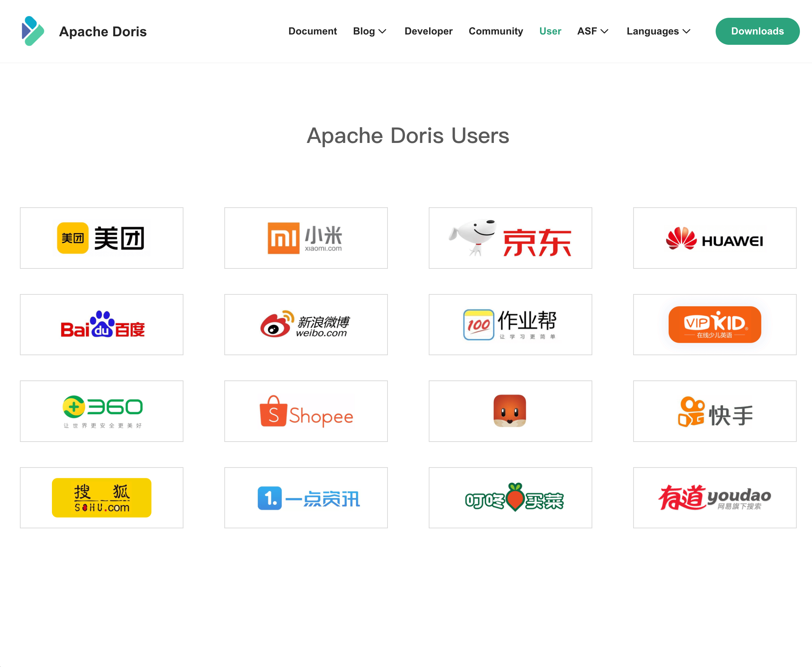Click the red fox app logo card
Viewport: 812px width, 667px height.
point(510,411)
